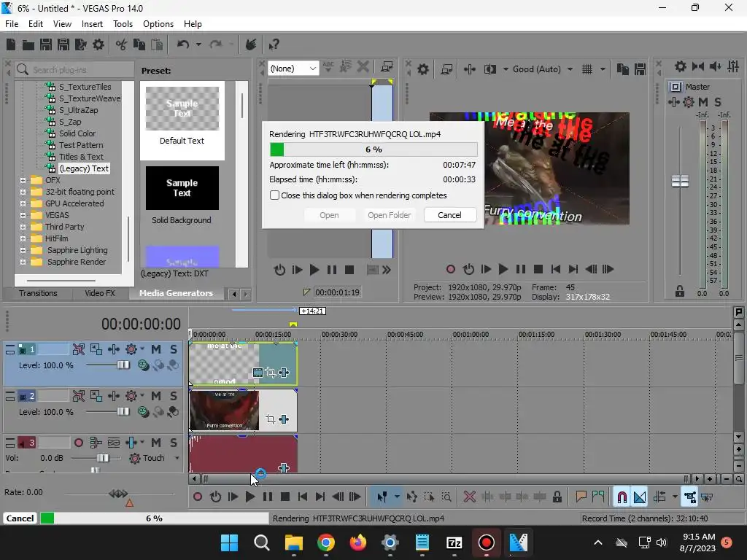Open the File menu
747x560 pixels.
pyautogui.click(x=12, y=24)
